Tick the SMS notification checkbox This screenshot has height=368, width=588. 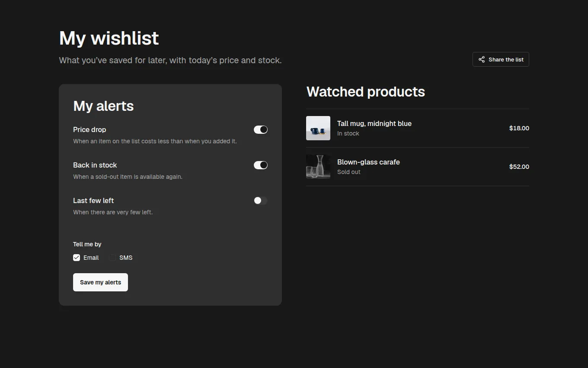(112, 258)
